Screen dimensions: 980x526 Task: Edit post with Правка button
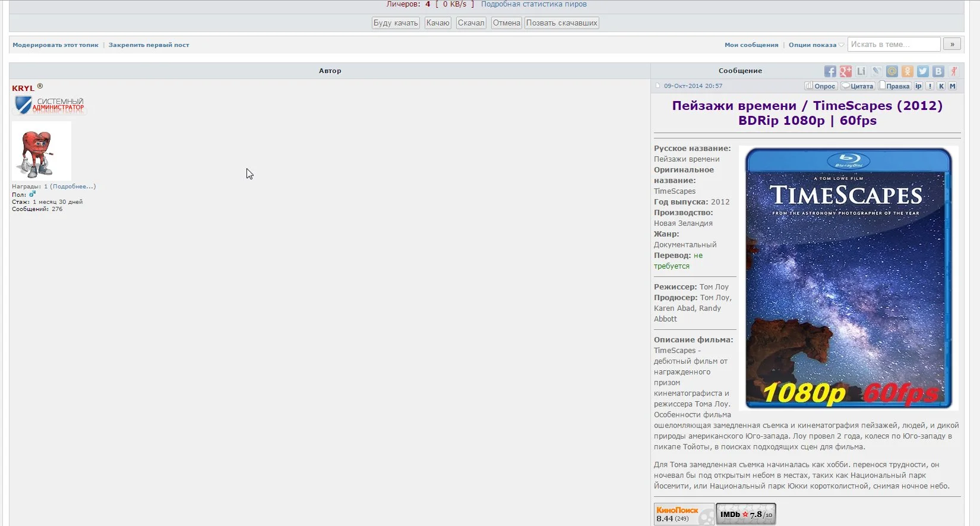coord(894,86)
